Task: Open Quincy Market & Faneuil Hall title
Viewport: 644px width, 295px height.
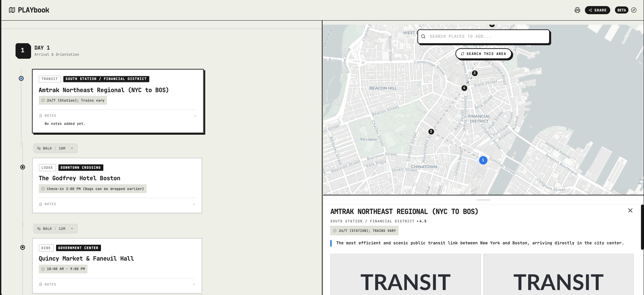Action: pyautogui.click(x=86, y=259)
